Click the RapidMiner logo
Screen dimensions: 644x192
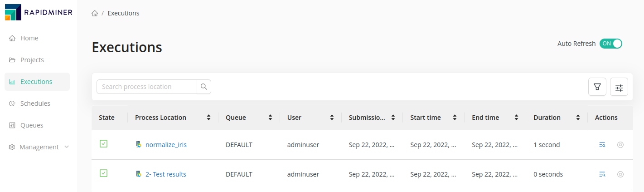pos(39,12)
